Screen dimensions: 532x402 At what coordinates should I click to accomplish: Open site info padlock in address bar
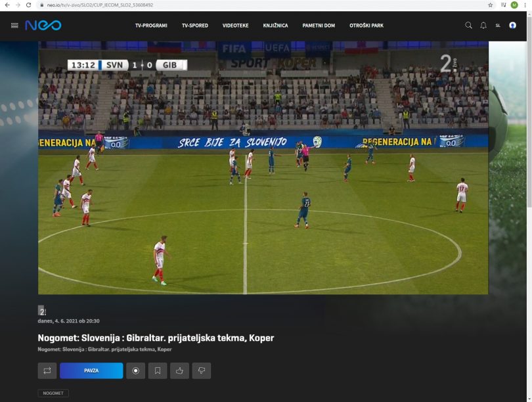point(41,5)
